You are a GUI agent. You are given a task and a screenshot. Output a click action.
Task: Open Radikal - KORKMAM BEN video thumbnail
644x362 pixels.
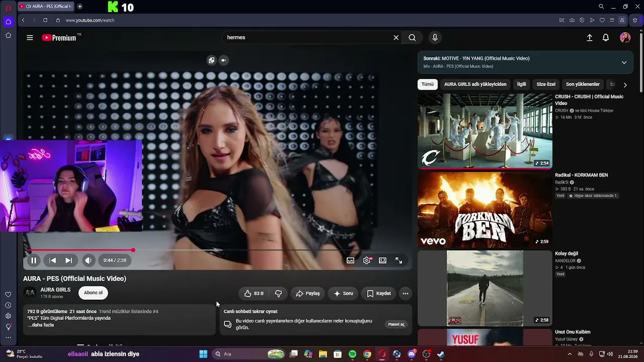(x=485, y=210)
